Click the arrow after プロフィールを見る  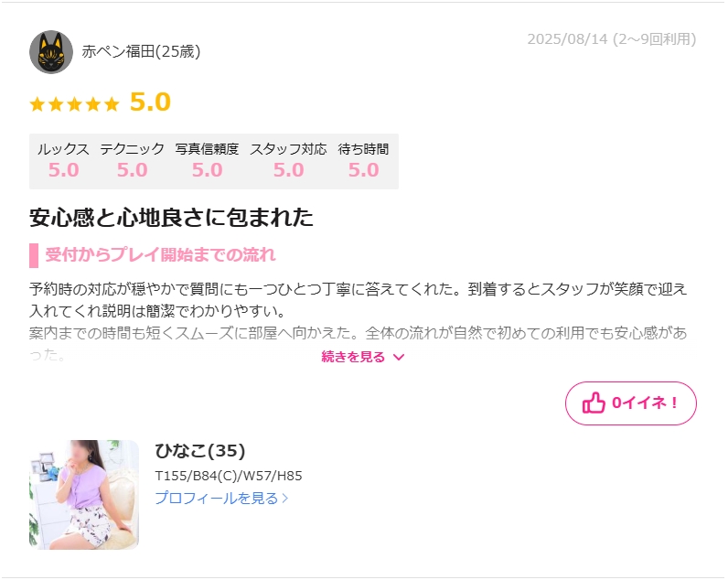click(x=285, y=499)
